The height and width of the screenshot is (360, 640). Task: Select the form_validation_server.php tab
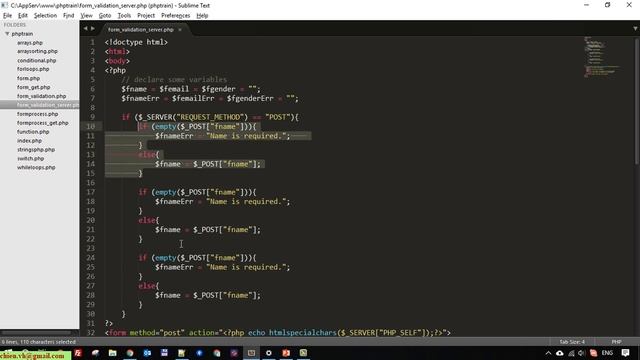[141, 30]
